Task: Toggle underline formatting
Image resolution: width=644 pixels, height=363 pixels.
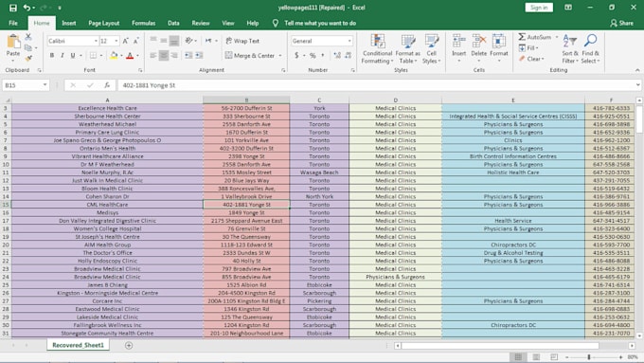Action: pos(73,56)
